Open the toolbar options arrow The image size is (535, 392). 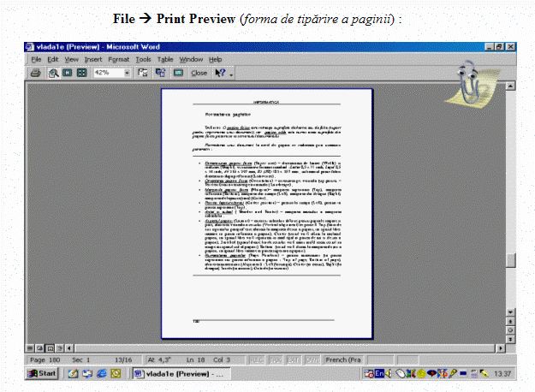point(231,74)
